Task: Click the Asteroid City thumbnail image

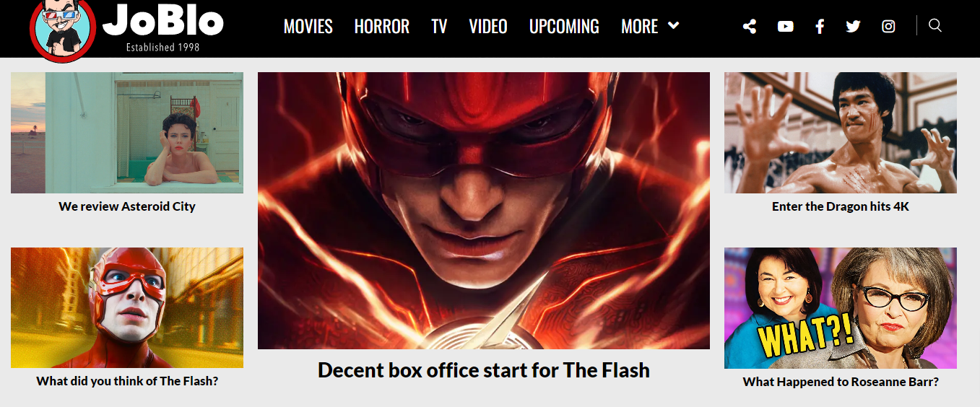Action: (x=127, y=133)
